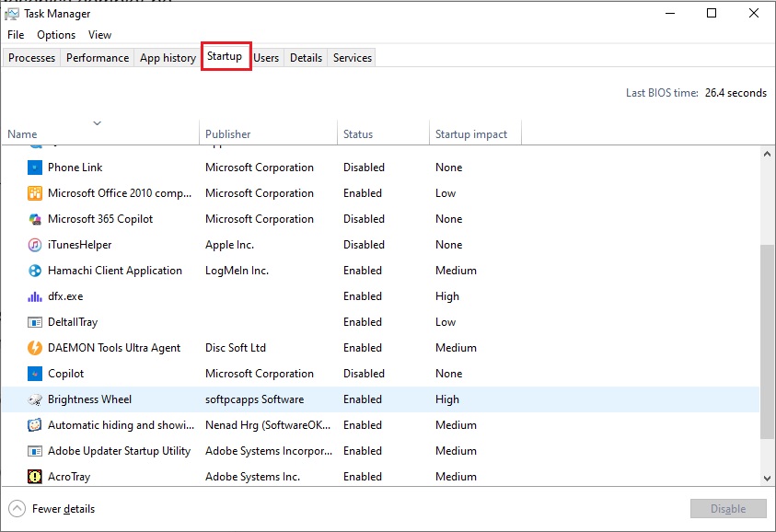The height and width of the screenshot is (532, 776).
Task: Click the Disc Soft Ltd publisher cell
Action: click(x=236, y=348)
